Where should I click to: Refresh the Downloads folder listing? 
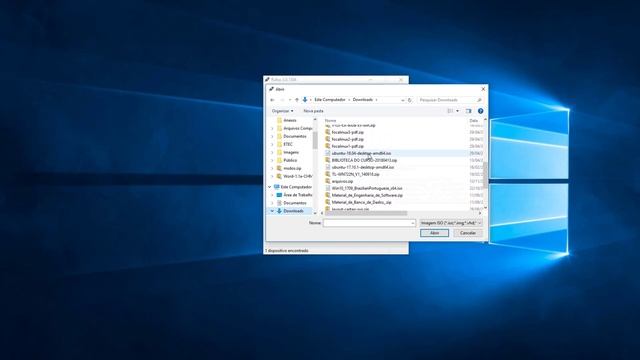click(410, 100)
